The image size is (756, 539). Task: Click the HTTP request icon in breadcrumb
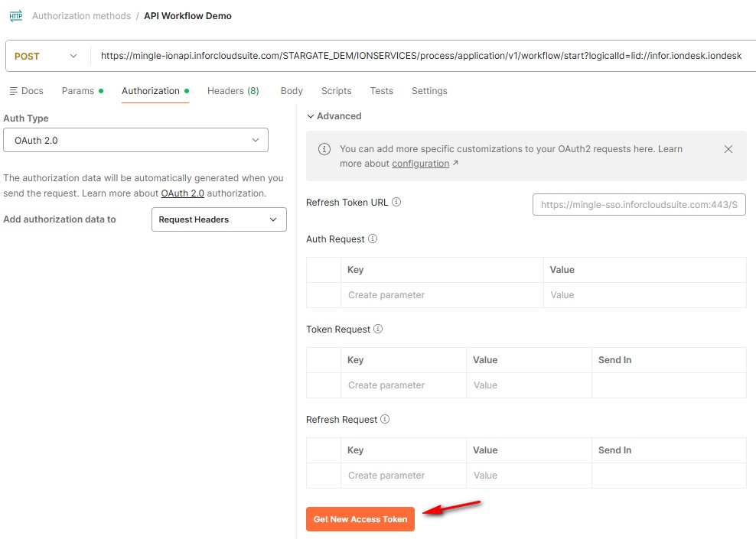pyautogui.click(x=15, y=15)
